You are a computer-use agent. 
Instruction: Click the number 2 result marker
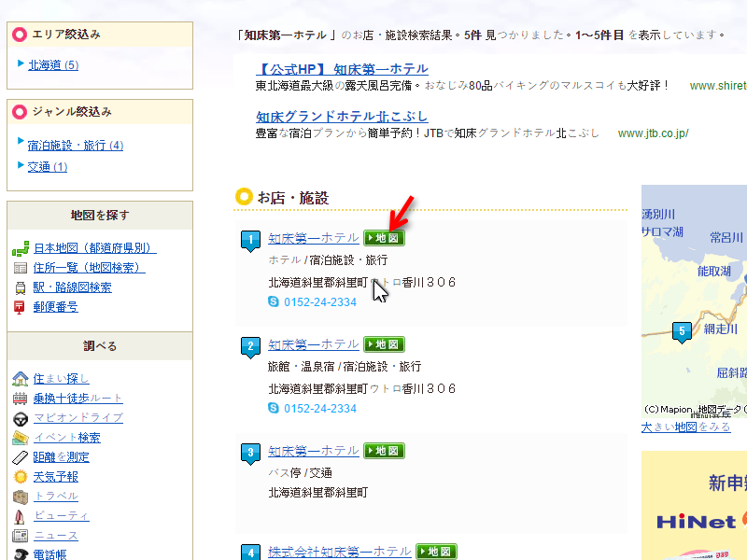[250, 347]
